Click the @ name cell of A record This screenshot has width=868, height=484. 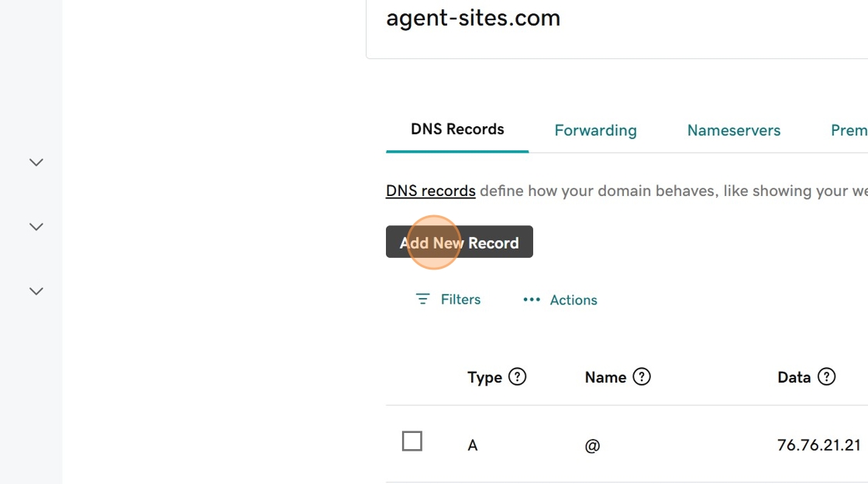[592, 446]
